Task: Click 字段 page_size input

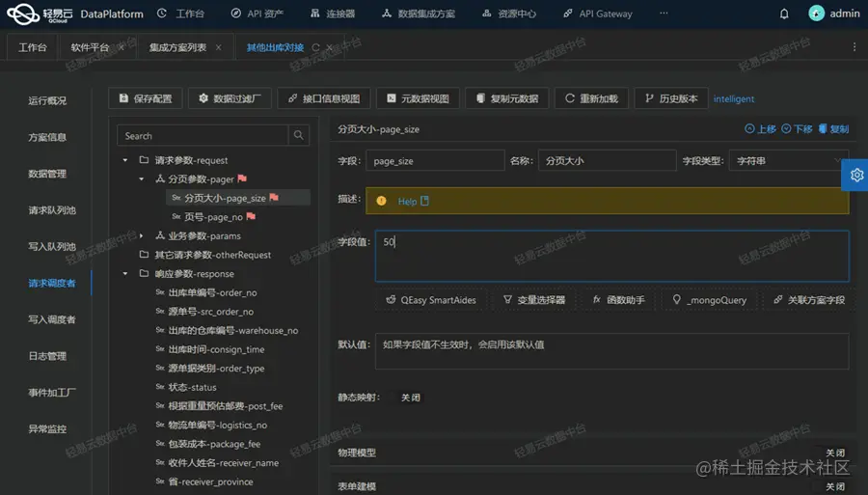Action: click(x=435, y=160)
